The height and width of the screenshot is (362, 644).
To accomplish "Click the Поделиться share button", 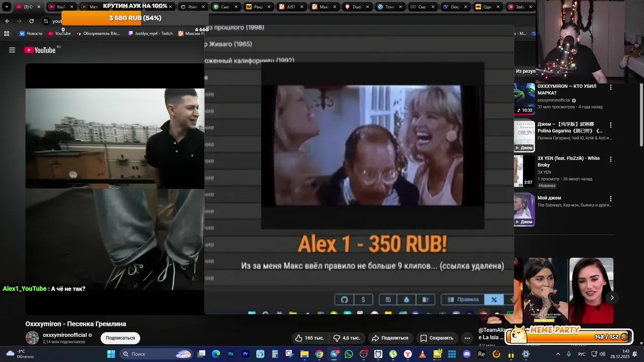I will pos(390,338).
